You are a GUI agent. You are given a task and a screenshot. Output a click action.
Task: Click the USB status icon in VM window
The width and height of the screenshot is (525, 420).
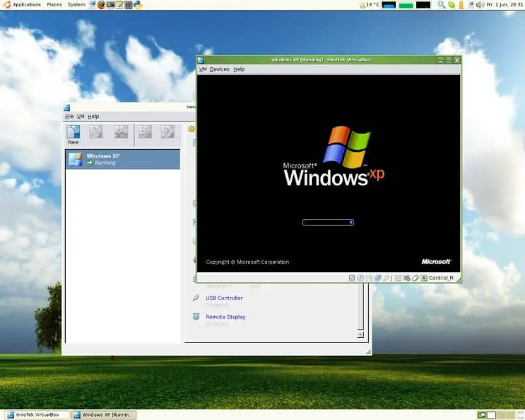(x=386, y=278)
